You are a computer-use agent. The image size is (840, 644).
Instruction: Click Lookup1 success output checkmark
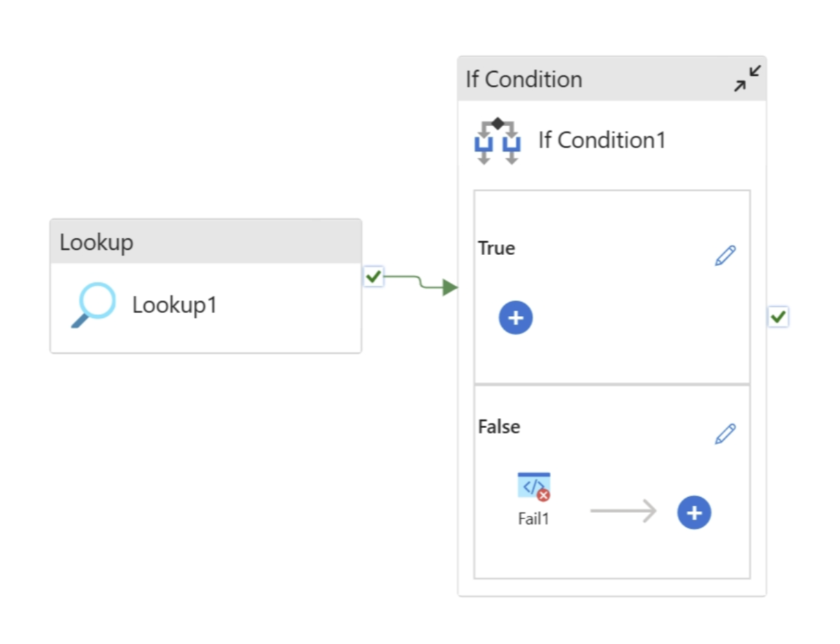pyautogui.click(x=373, y=276)
